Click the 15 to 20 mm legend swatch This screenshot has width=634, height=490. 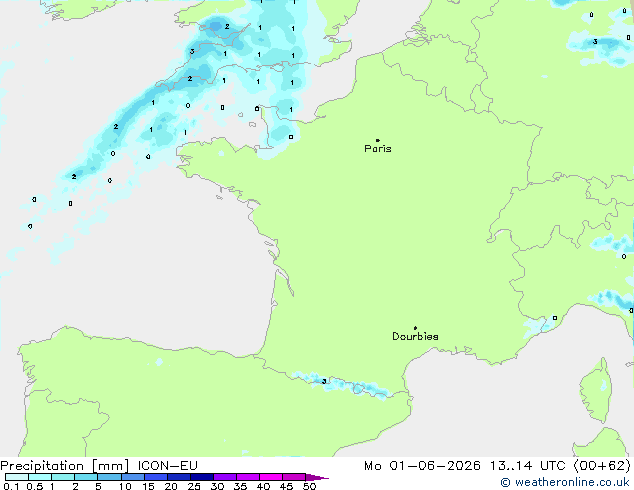155,477
